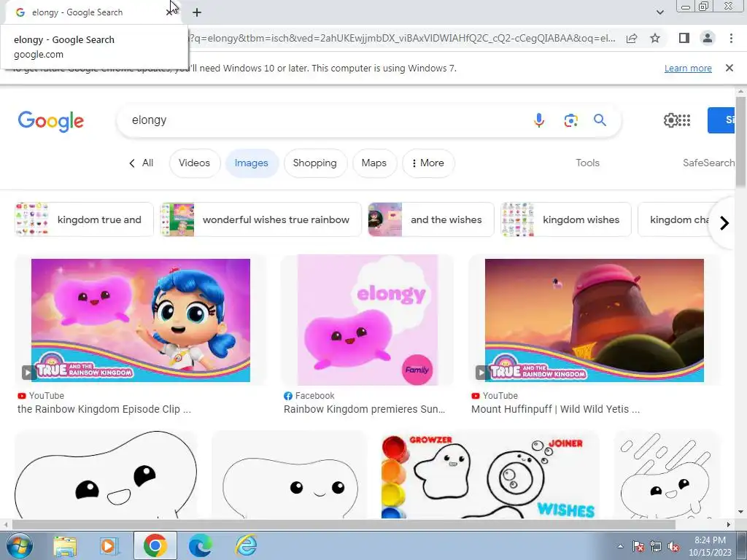
Task: Open the Growzer Joiner Wishes coloring image
Action: pos(490,475)
